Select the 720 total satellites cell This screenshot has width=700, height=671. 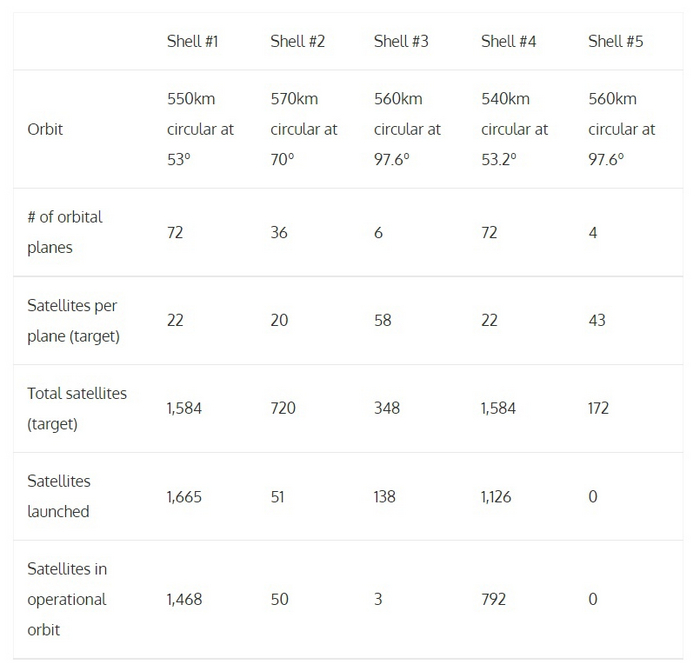pyautogui.click(x=283, y=408)
